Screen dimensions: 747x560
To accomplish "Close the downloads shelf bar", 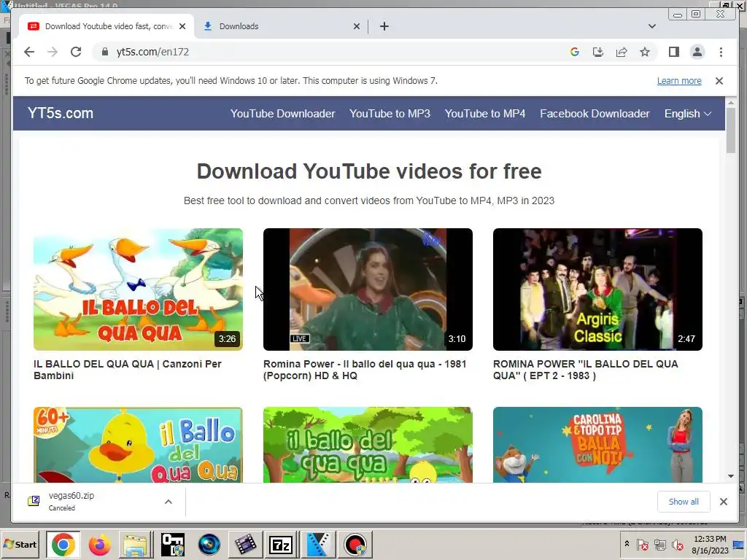I will pyautogui.click(x=723, y=502).
